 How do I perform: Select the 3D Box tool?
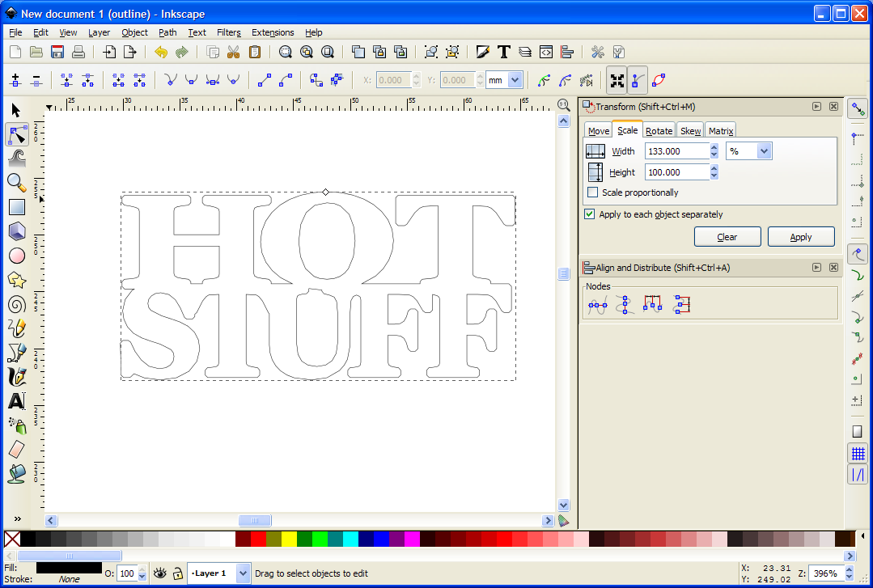coord(17,231)
